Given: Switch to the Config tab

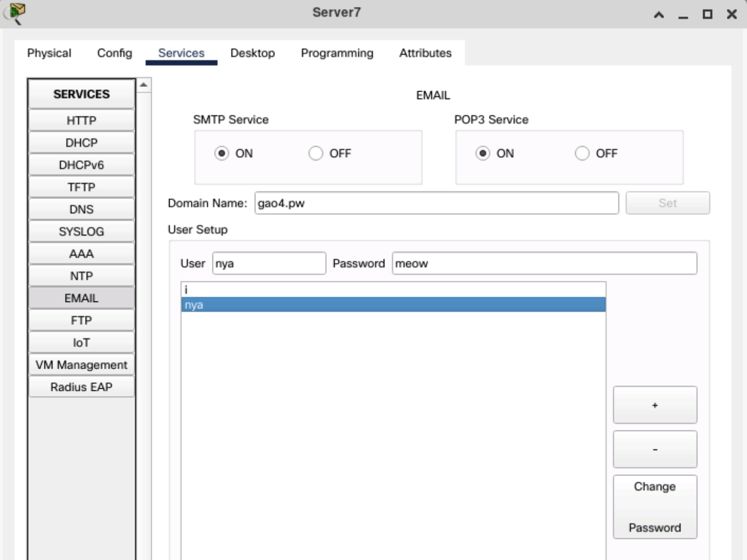Looking at the screenshot, I should click(x=114, y=53).
